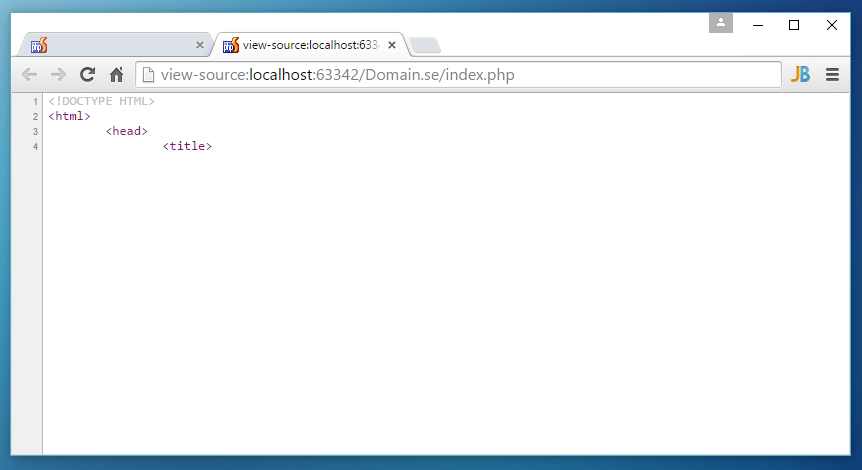Click the Forward navigation arrow
This screenshot has height=470, width=862.
coord(58,74)
